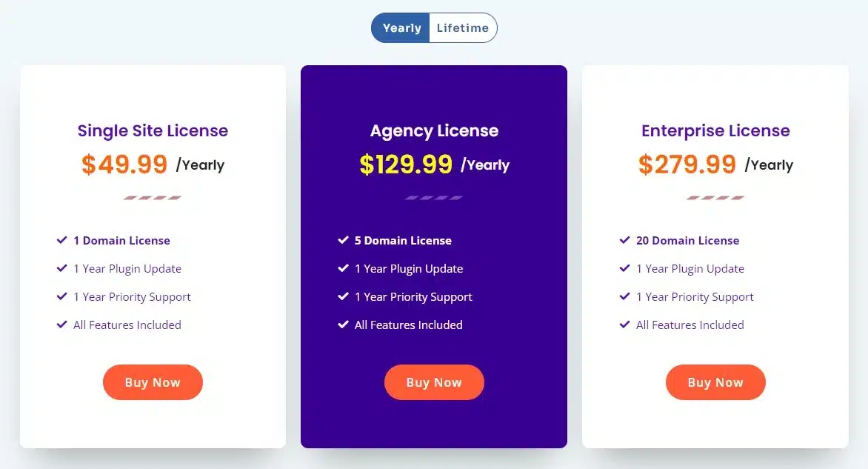Image resolution: width=868 pixels, height=469 pixels.
Task: Click the checkmark beside Agency's All Features Included
Action: (x=344, y=325)
